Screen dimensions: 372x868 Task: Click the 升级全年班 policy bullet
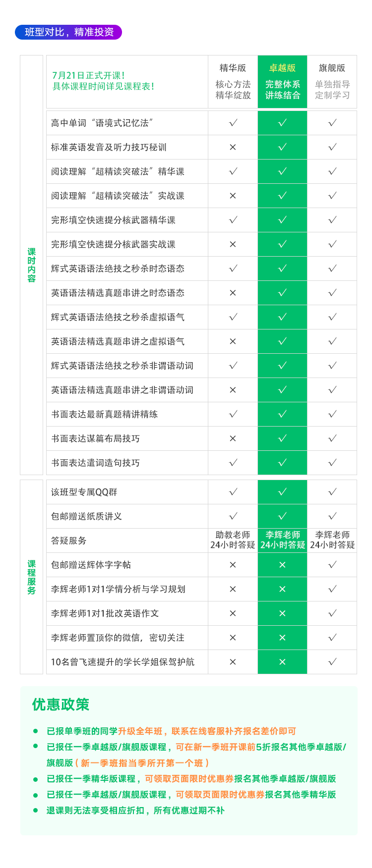pos(171,731)
